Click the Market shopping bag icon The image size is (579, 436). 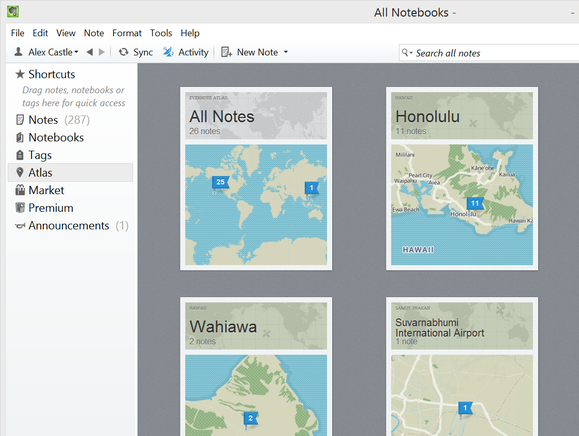pyautogui.click(x=20, y=190)
